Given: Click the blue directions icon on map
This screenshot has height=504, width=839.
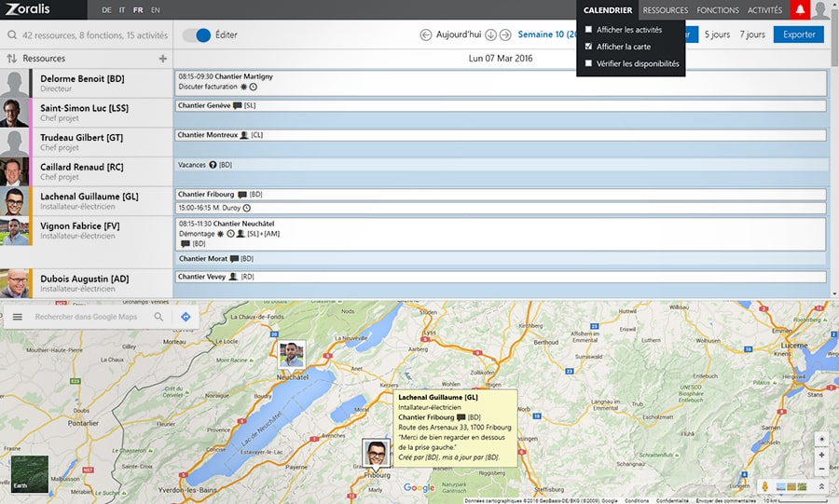Looking at the screenshot, I should 186,317.
